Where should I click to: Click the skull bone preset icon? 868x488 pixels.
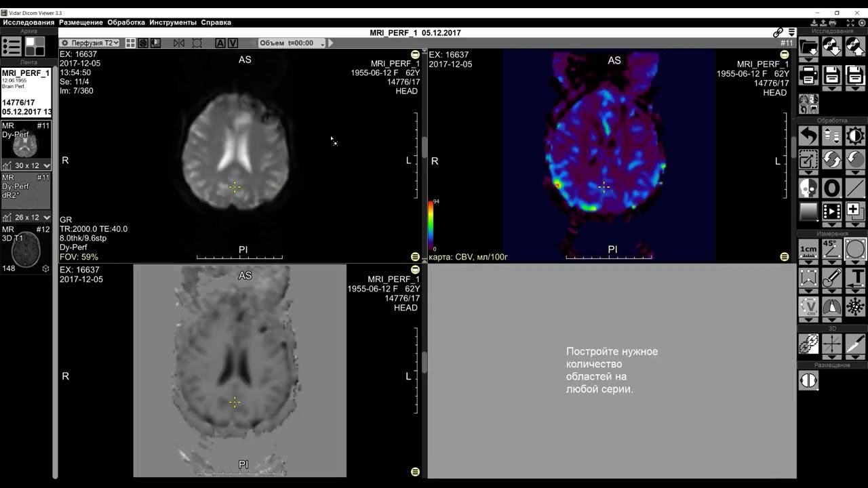[x=808, y=188]
